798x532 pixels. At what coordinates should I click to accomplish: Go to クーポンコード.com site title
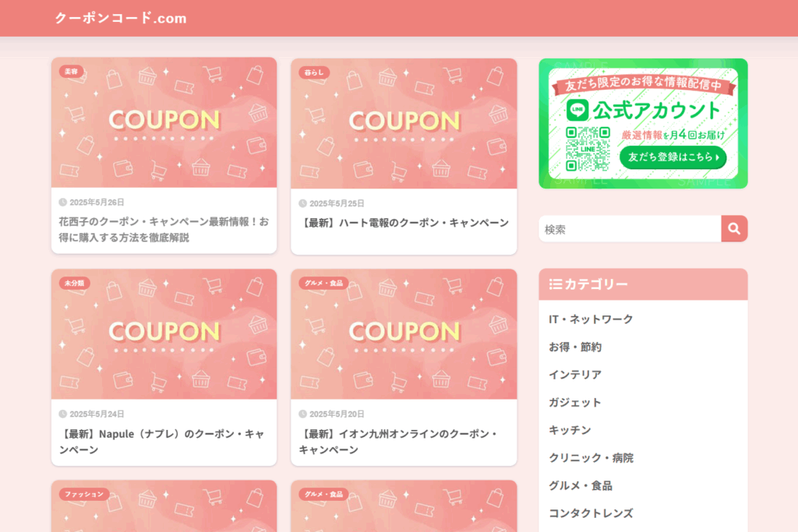121,19
